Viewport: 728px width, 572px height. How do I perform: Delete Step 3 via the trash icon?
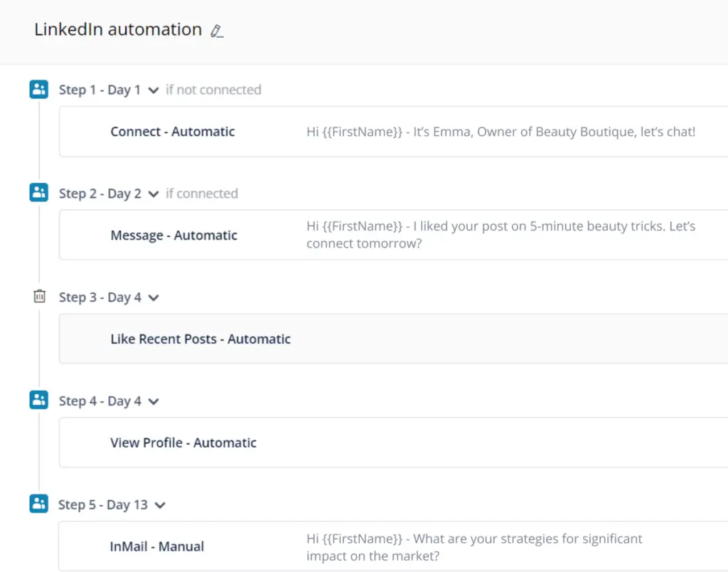39,297
